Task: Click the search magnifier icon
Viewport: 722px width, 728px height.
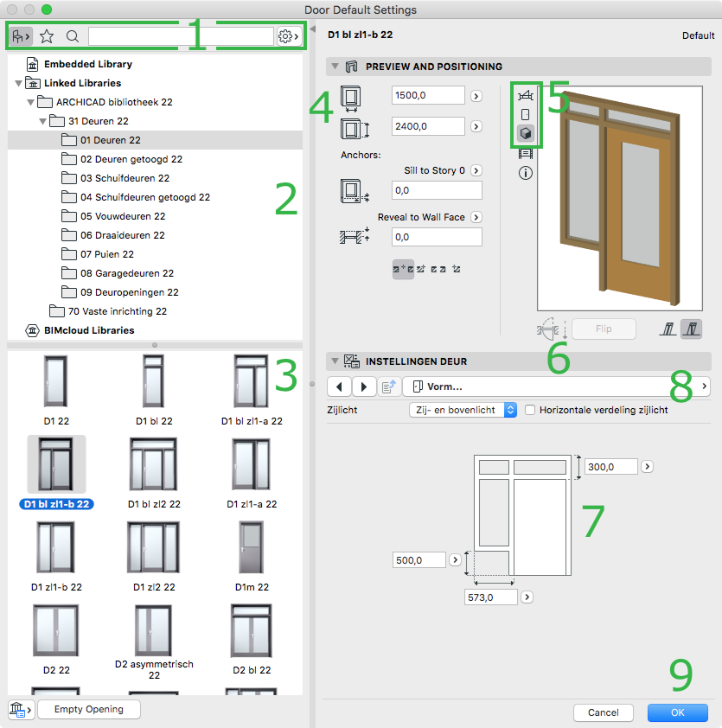Action: click(73, 36)
